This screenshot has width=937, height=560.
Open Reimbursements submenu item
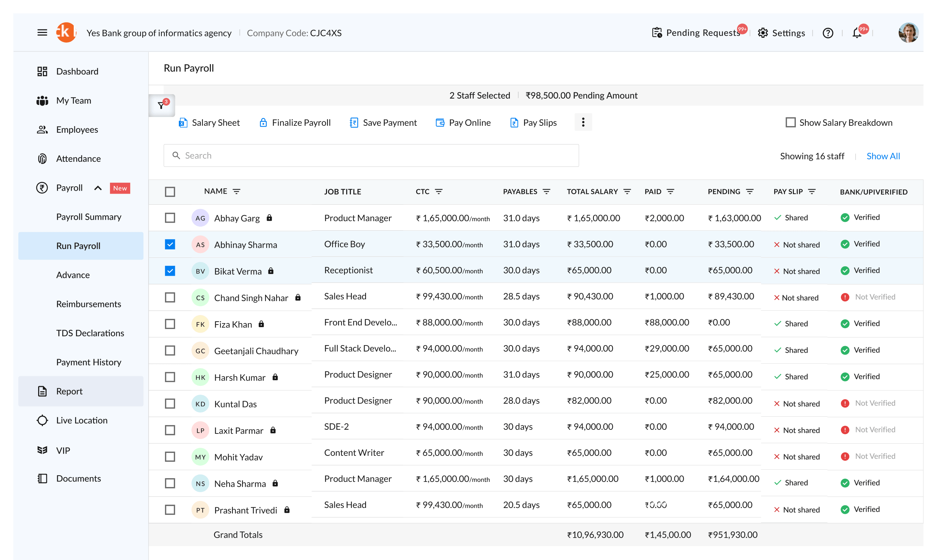coord(89,304)
